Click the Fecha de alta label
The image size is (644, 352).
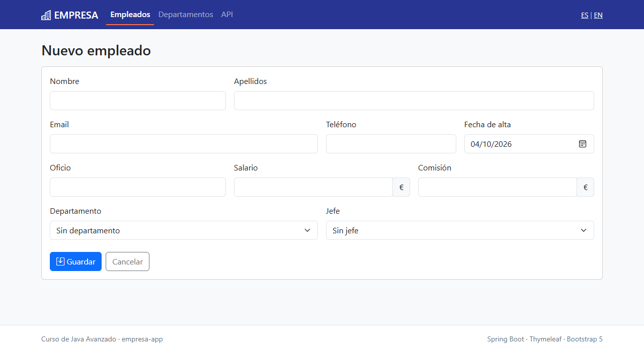pyautogui.click(x=488, y=125)
